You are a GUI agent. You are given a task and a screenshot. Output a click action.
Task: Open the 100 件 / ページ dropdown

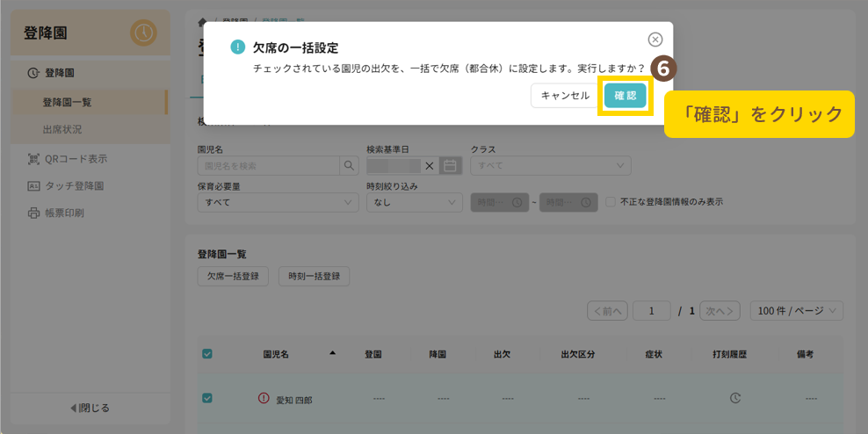[x=797, y=311]
